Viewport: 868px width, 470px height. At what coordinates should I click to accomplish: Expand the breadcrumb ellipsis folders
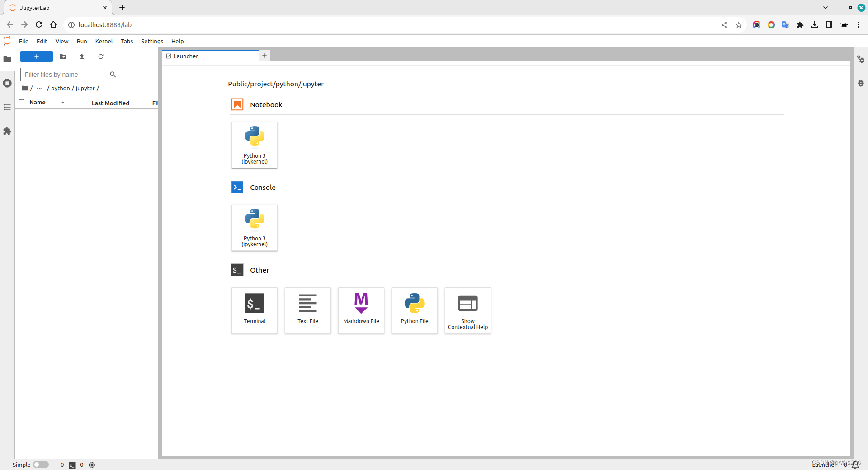(x=40, y=88)
